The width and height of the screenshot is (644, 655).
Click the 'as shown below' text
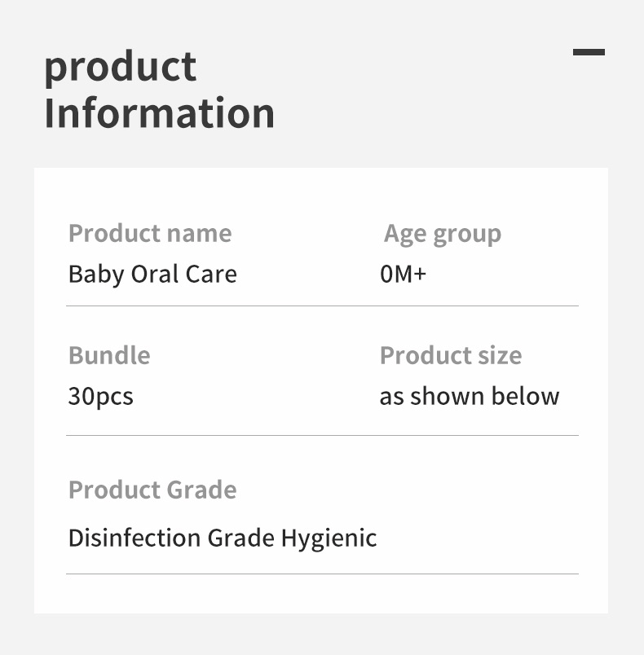pyautogui.click(x=469, y=397)
